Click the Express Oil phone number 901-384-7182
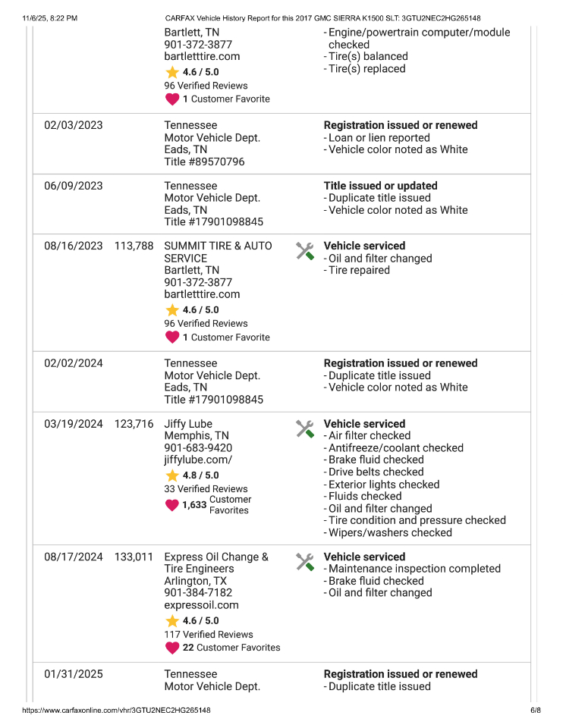Viewport: 563px width, 728px height. point(198,593)
